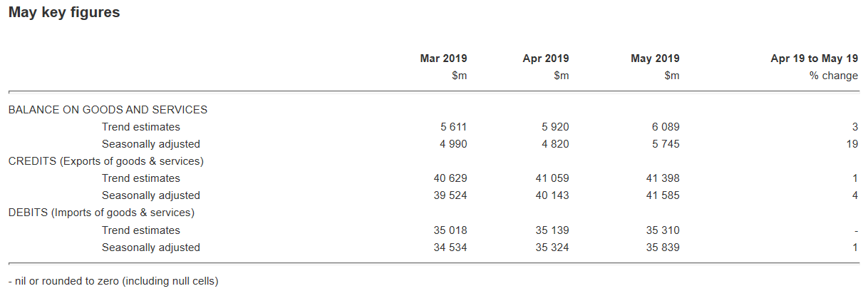Select the Apr 2019 column header
868x296 pixels.
545,58
